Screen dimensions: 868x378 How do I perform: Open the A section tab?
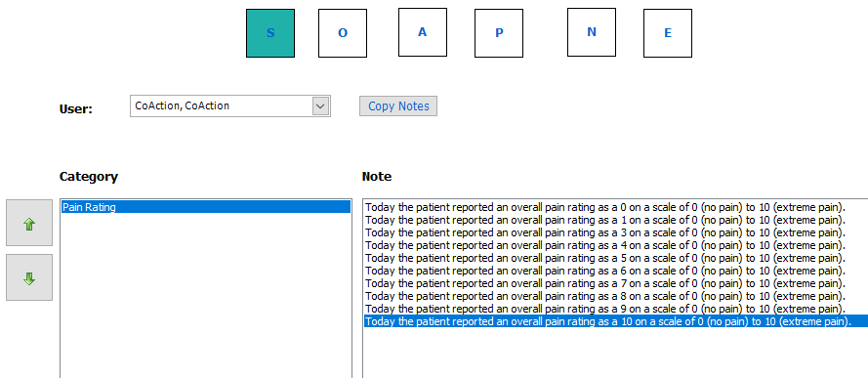click(x=423, y=32)
